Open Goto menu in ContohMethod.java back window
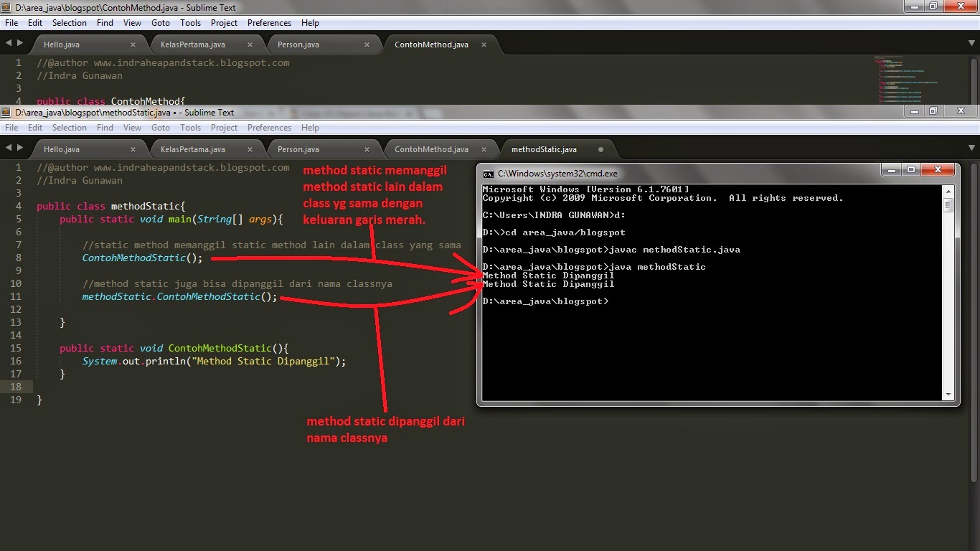 161,23
